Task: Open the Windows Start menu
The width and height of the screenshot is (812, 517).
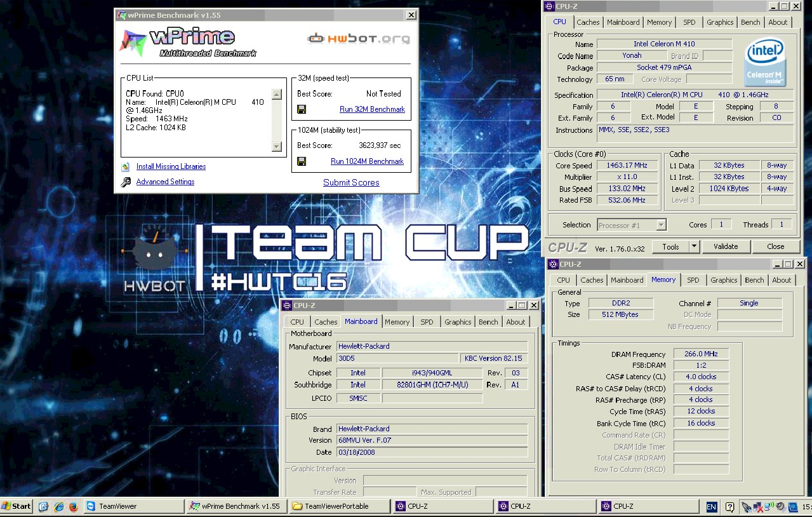Action: pyautogui.click(x=17, y=506)
